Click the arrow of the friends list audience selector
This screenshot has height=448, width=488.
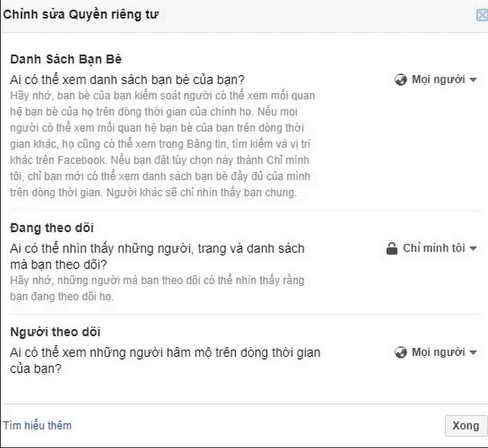pyautogui.click(x=473, y=80)
